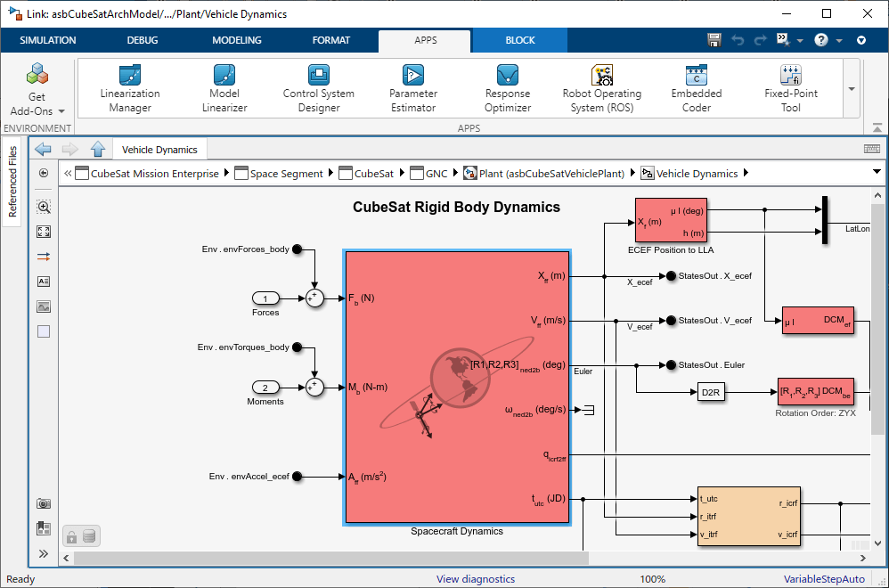Open the Get Add-Ons dropdown

pos(37,104)
